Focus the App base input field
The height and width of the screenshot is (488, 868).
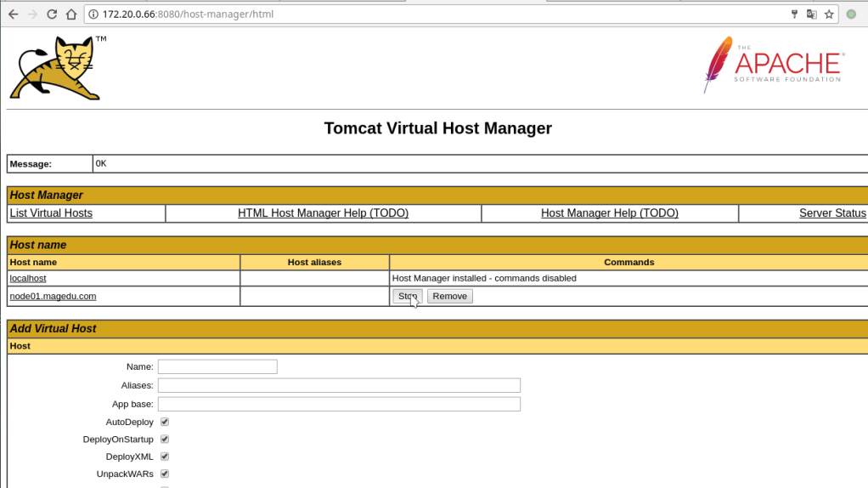[x=339, y=405]
